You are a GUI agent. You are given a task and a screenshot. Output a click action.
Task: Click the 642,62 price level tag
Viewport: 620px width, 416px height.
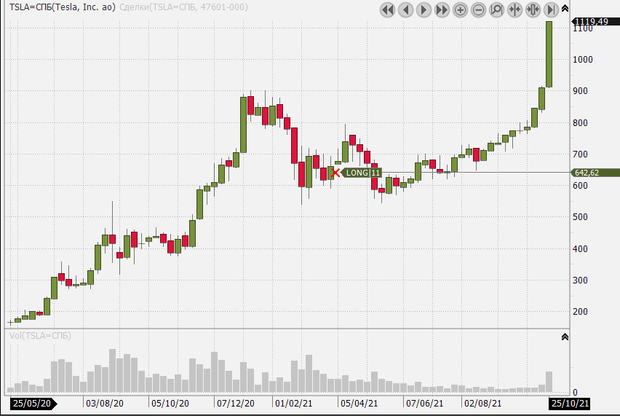click(x=595, y=173)
